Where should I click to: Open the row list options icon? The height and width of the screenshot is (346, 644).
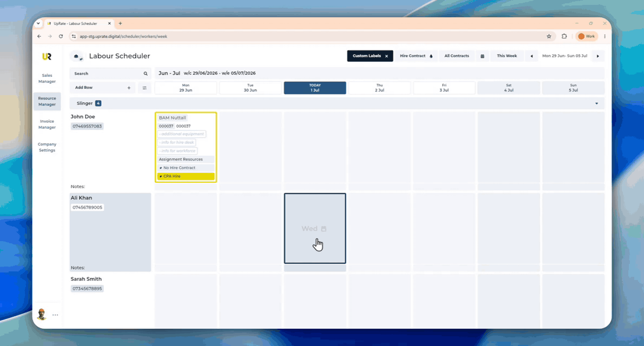144,88
